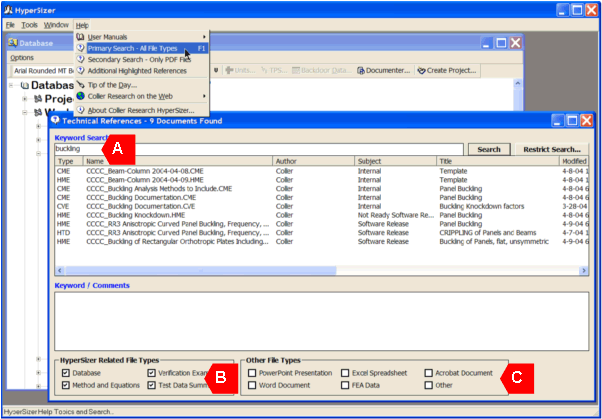The image size is (602, 419).
Task: Click the Restrict Search button
Action: tap(551, 149)
